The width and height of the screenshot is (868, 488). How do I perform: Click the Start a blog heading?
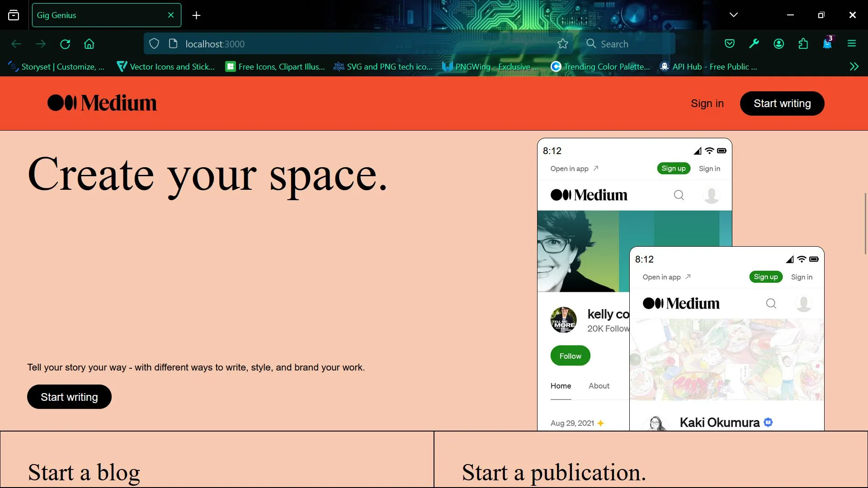coord(84,473)
